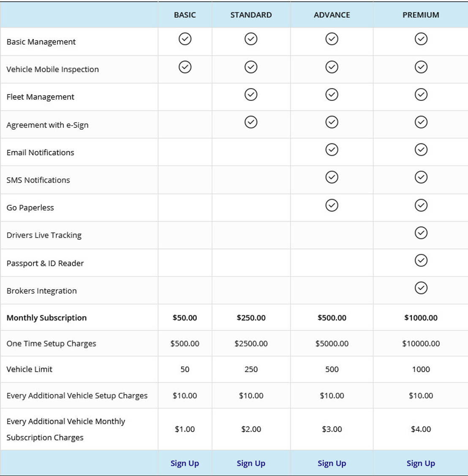Click Basic Management checkmark under BASIC column

(185, 39)
